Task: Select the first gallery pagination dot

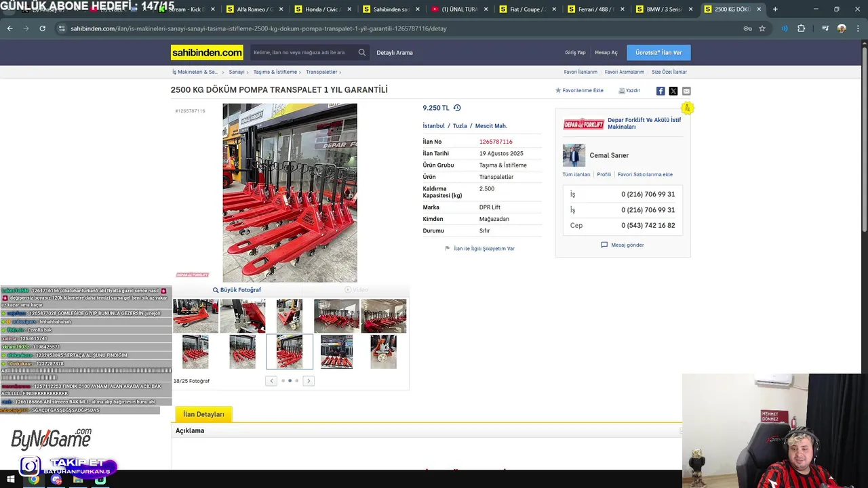Action: tap(283, 381)
